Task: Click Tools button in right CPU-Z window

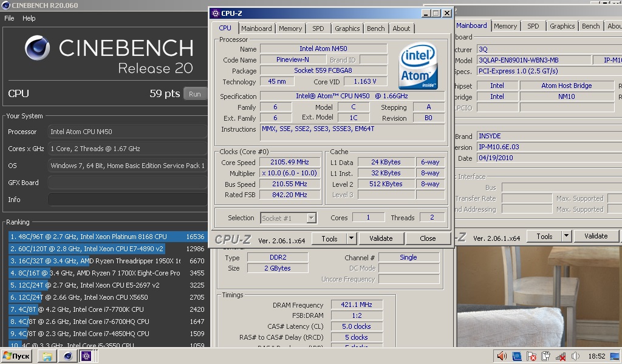Action: [x=544, y=237]
